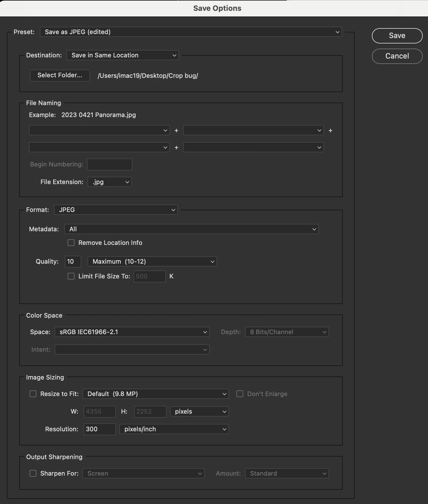Click the Quality value field
The image size is (428, 504).
pos(73,261)
